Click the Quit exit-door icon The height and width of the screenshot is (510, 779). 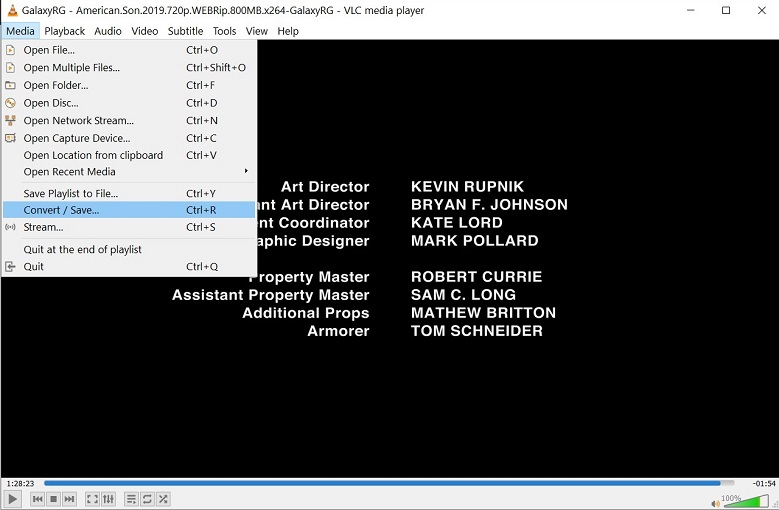(x=10, y=267)
